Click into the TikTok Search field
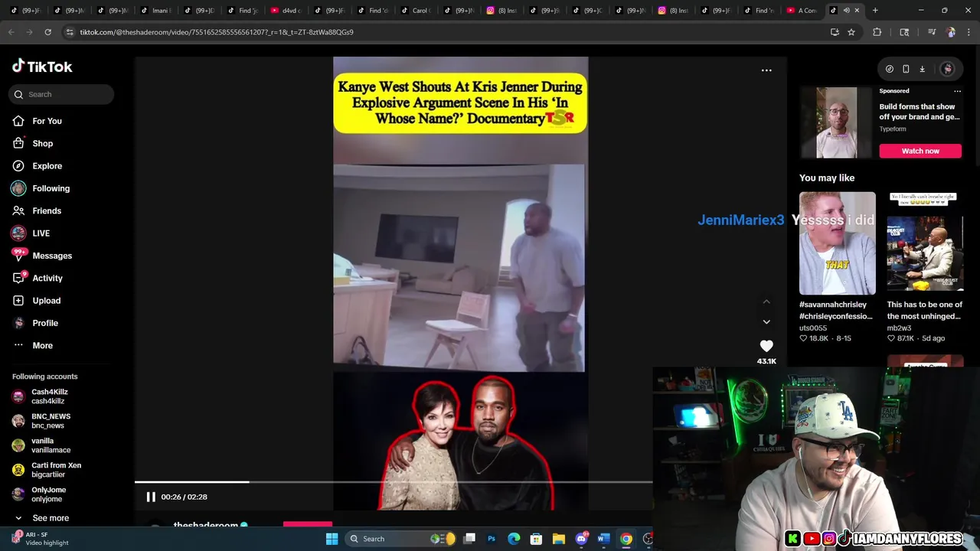 [61, 94]
